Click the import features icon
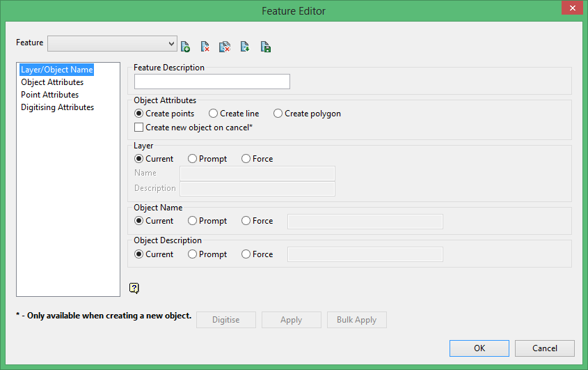 click(x=245, y=47)
